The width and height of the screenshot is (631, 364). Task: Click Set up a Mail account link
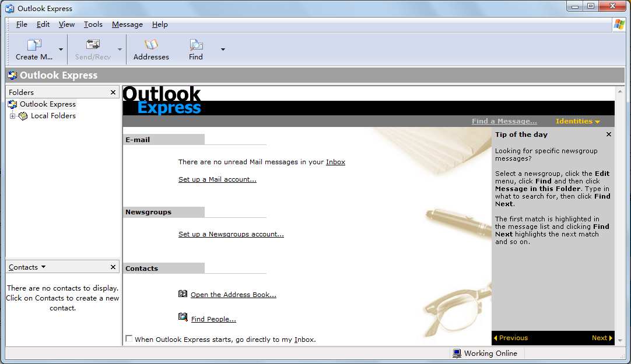[218, 179]
